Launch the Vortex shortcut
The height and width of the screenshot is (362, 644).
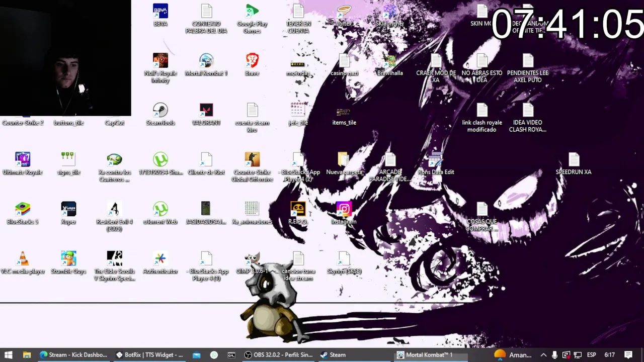pos(344,15)
